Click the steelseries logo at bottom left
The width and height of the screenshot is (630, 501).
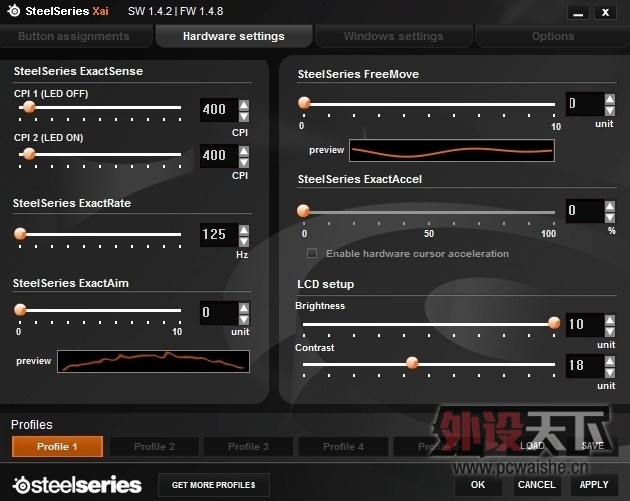point(77,485)
